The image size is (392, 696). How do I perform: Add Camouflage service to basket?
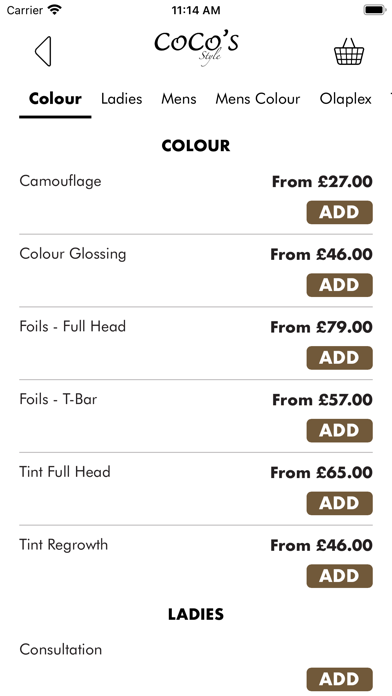coord(340,212)
